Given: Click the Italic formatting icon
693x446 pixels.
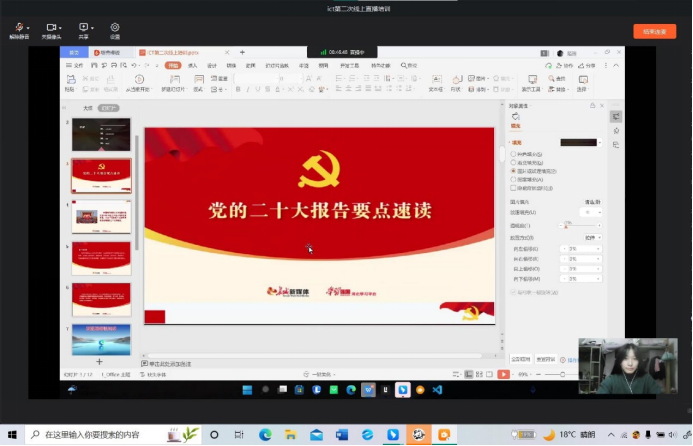Looking at the screenshot, I should (x=248, y=89).
